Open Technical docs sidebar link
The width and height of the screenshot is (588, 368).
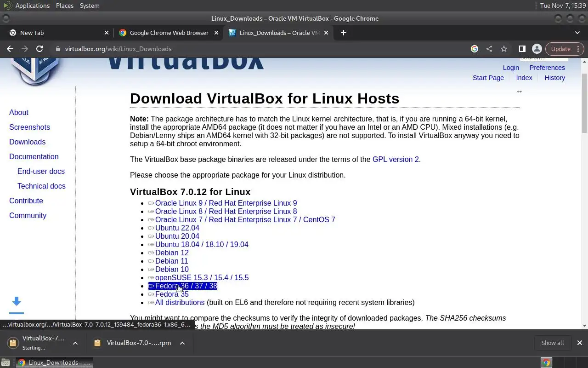pyautogui.click(x=41, y=186)
